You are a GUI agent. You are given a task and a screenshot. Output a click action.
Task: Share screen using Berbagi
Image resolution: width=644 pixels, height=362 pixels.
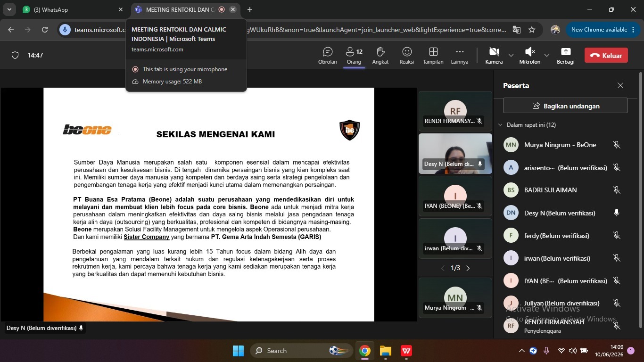(x=565, y=56)
